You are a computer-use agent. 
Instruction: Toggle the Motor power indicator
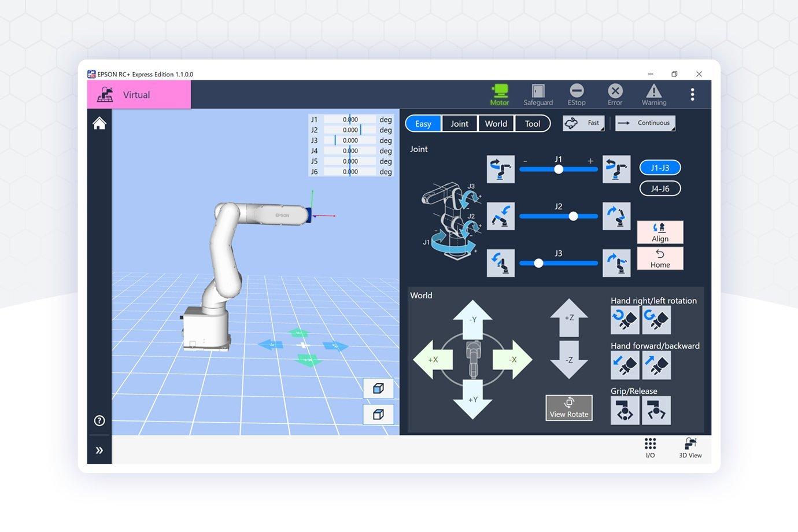coord(499,94)
